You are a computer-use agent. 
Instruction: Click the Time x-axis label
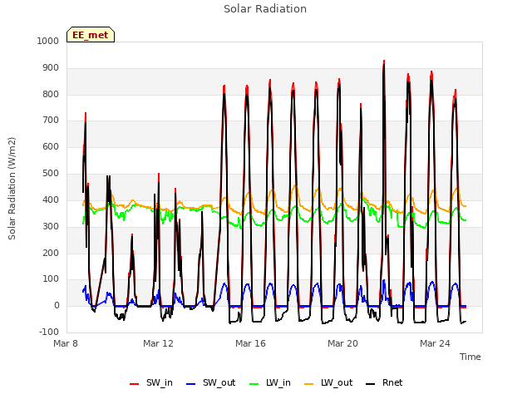coord(470,357)
